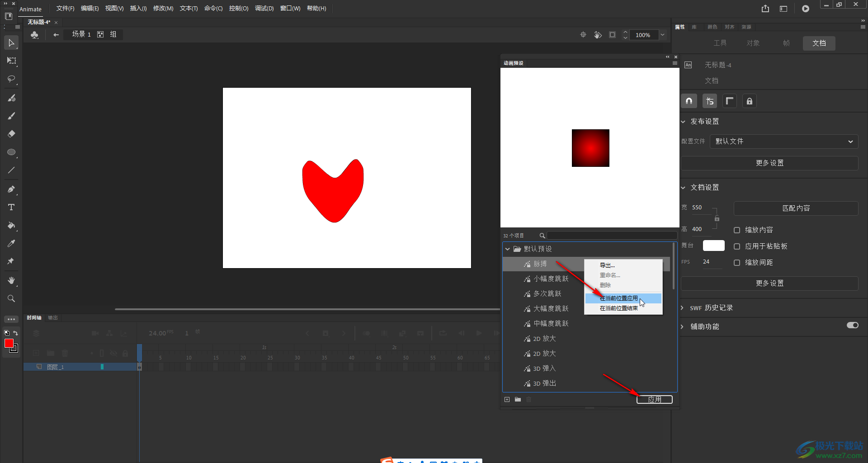The height and width of the screenshot is (463, 868).
Task: Expand the 辅助功能 section
Action: pos(683,327)
